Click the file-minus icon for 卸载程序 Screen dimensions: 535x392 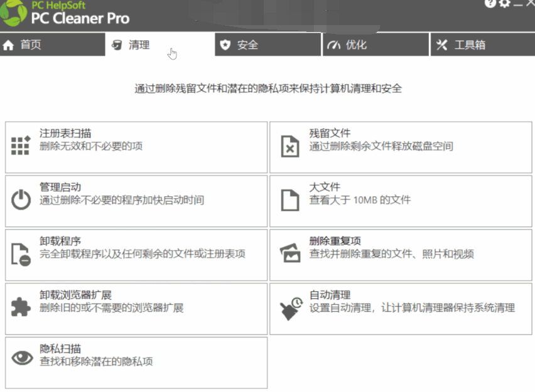[21, 254]
